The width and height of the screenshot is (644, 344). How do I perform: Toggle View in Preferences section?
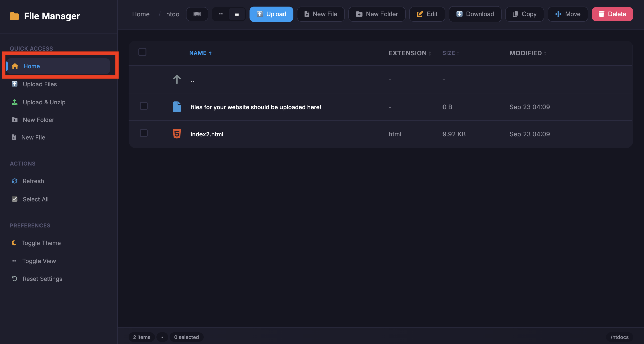point(34,261)
